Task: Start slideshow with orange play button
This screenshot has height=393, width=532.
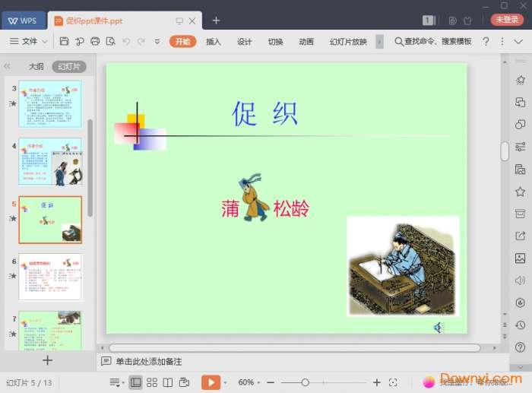Action: (x=211, y=382)
